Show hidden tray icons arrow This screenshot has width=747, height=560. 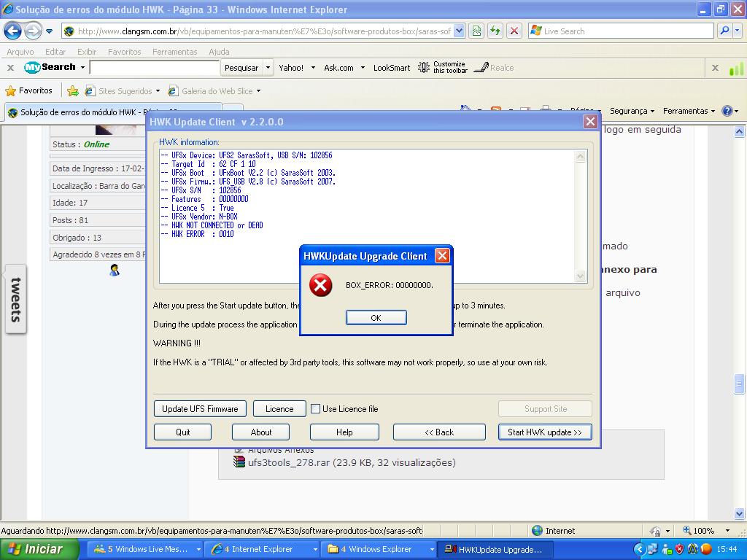click(639, 549)
